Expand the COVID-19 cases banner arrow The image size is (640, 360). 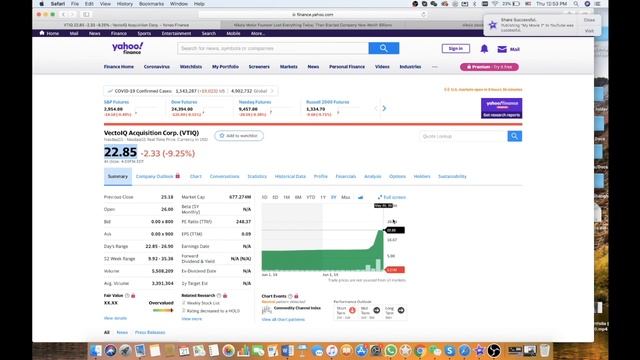pos(272,91)
